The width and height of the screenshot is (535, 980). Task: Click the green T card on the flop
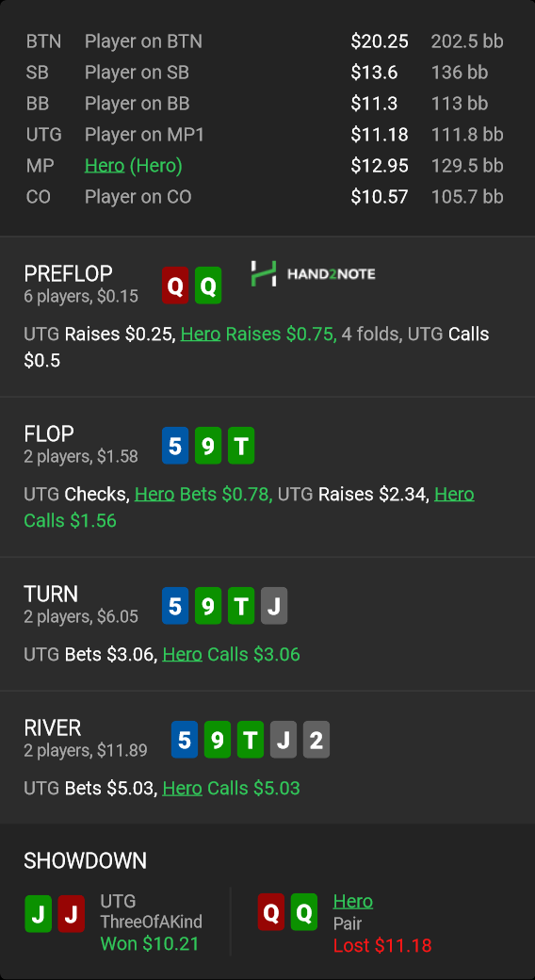(x=241, y=446)
